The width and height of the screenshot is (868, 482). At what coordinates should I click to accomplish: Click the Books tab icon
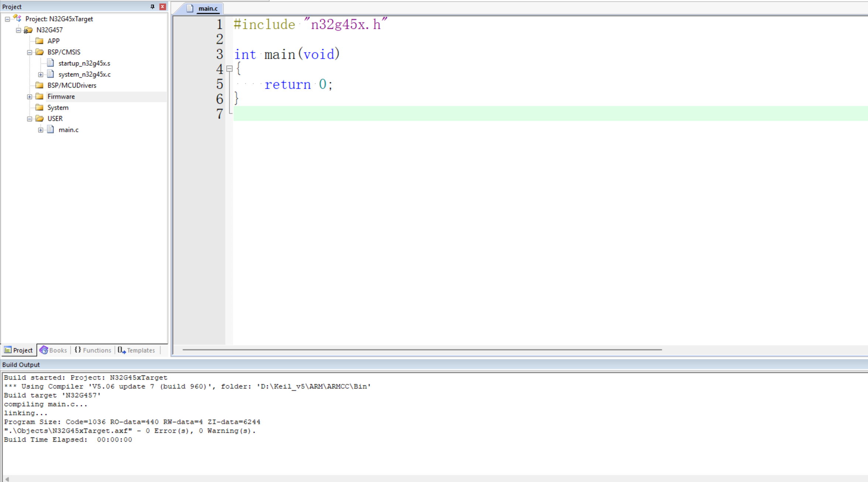(x=44, y=350)
